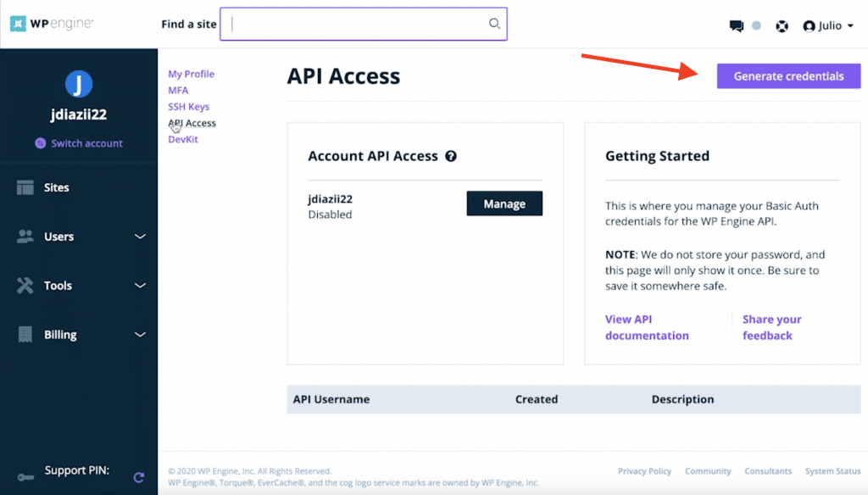Click the search magnifier icon

[494, 24]
